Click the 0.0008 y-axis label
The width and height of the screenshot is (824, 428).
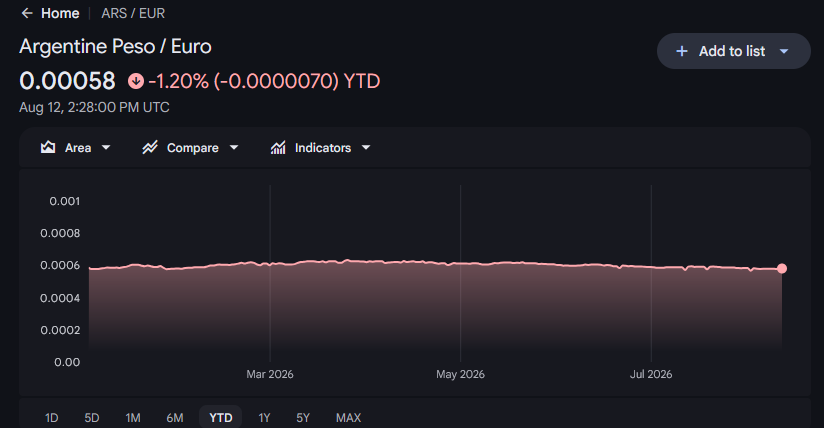60,233
